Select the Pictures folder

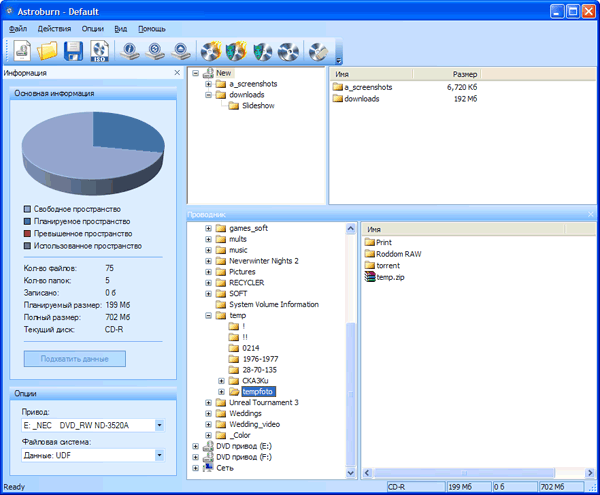(242, 272)
